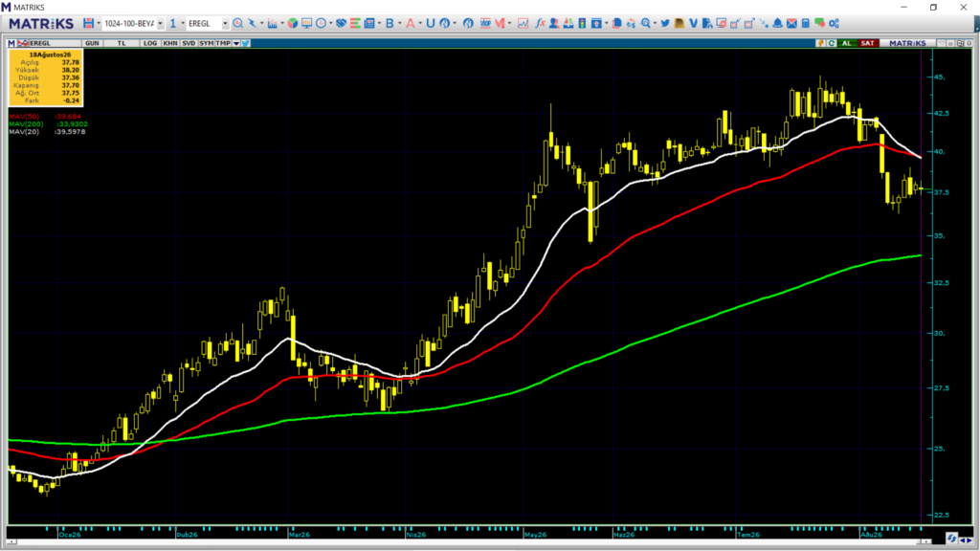Click the EREGL symbol label in chart header
Screen dimensions: 980x551
coord(40,43)
